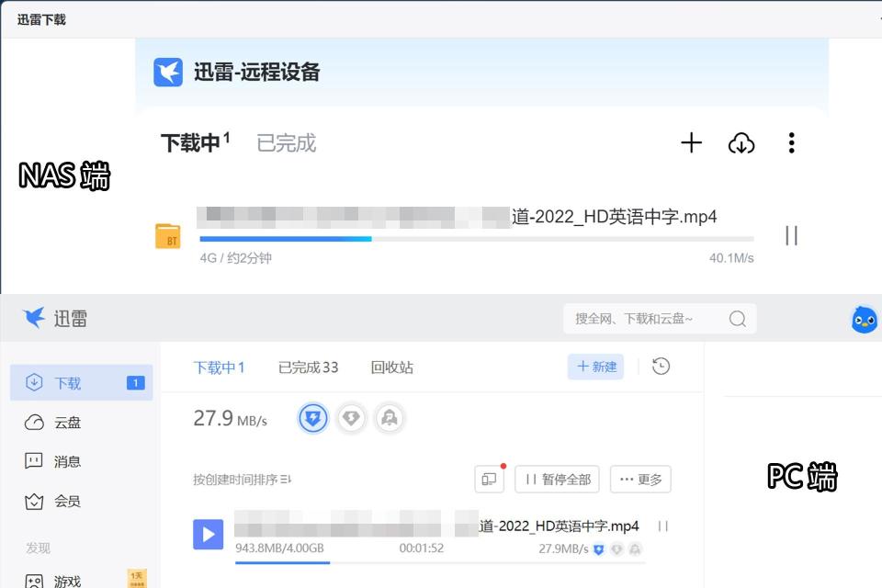882x588 pixels.
Task: Select the 已完成 33 tab
Action: 309,367
